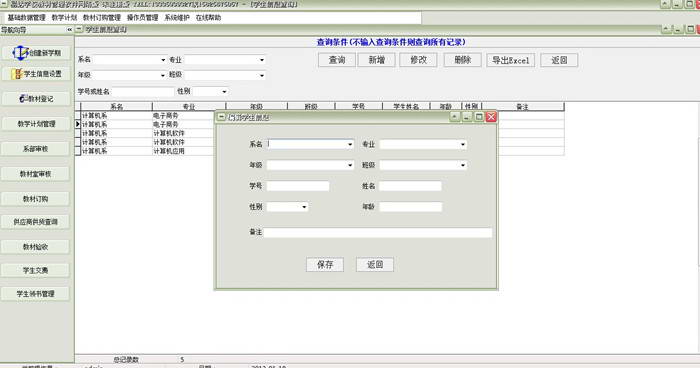Expand the 年级 dropdown in the query filter
The width and height of the screenshot is (700, 368).
163,75
